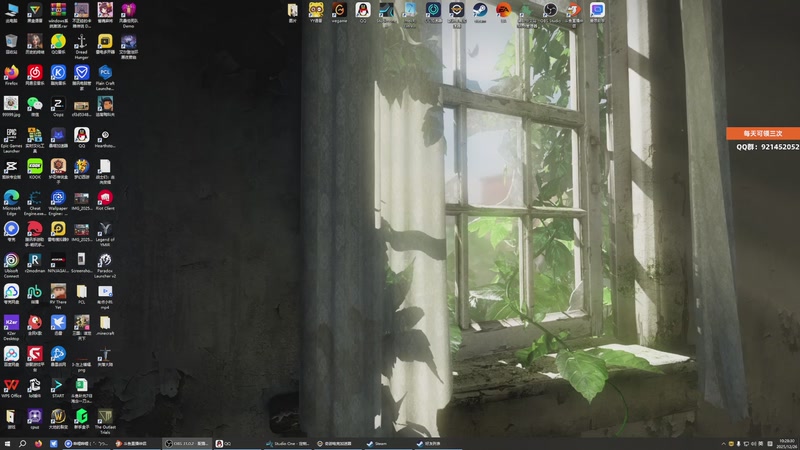The height and width of the screenshot is (450, 800).
Task: Launch Ubisoft Connect desktop shortcut
Action: pos(11,265)
